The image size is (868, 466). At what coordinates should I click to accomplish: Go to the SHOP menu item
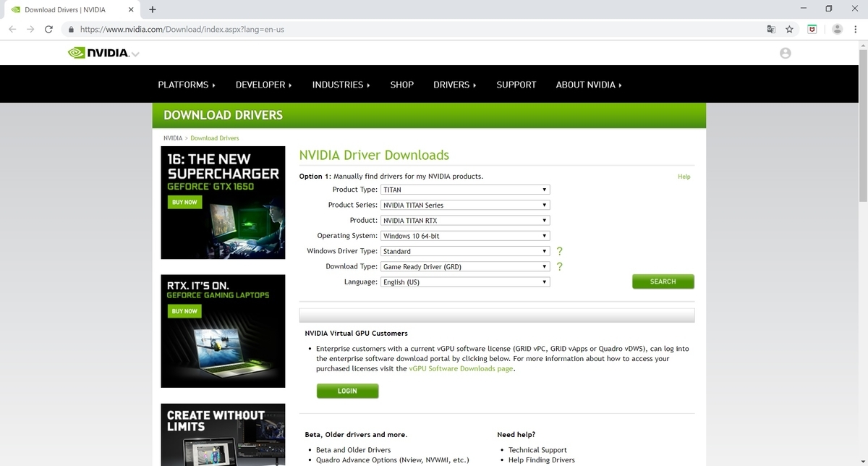(x=401, y=85)
